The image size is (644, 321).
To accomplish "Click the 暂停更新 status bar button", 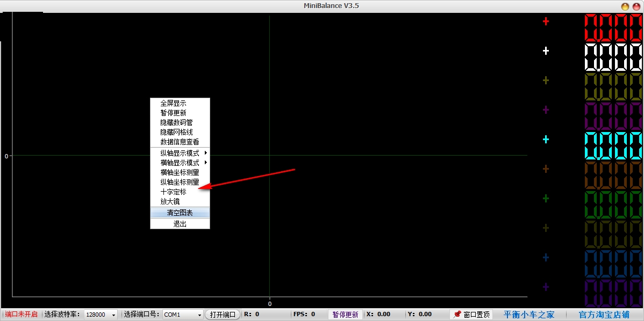I will 346,315.
